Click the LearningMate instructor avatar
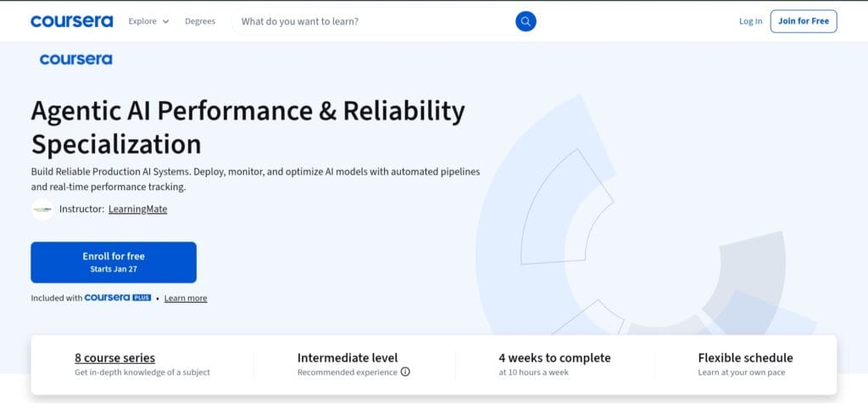 (42, 210)
